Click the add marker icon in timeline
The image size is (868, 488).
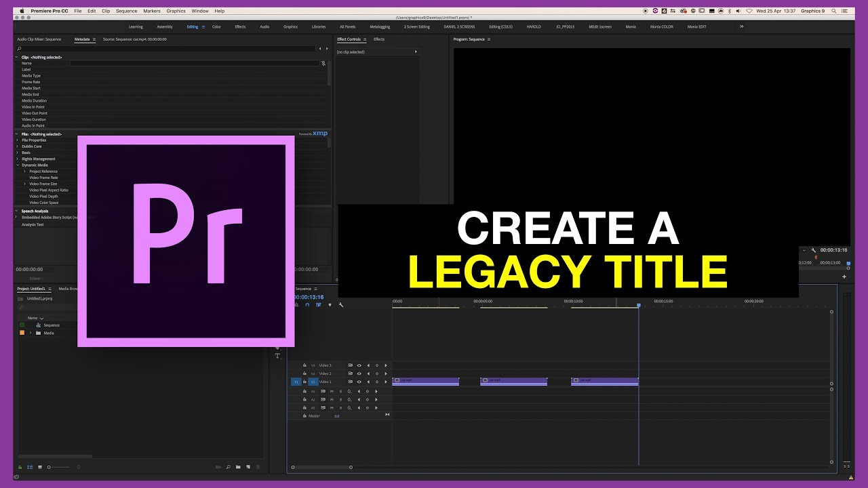coord(330,305)
